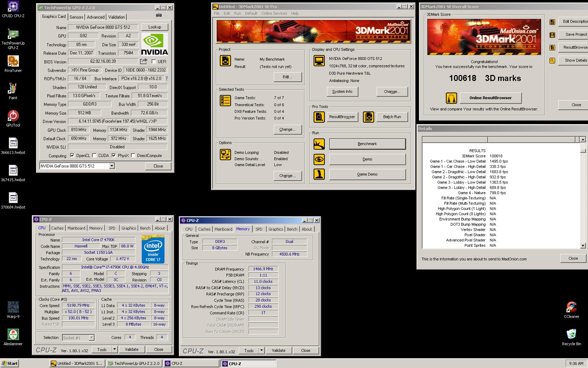Click the System Info button

342,91
